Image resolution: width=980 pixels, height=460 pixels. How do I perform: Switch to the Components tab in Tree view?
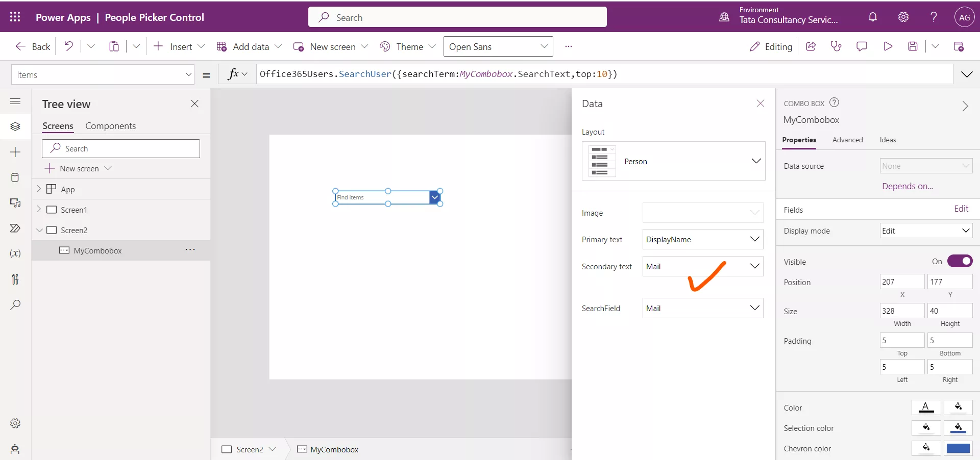[x=111, y=125]
